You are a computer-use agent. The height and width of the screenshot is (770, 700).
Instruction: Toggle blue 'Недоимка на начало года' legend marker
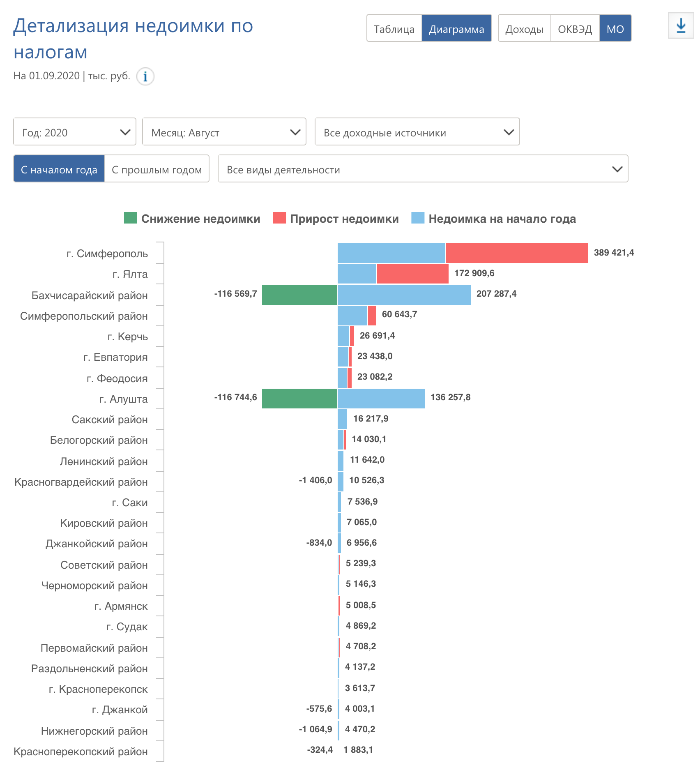tap(418, 218)
